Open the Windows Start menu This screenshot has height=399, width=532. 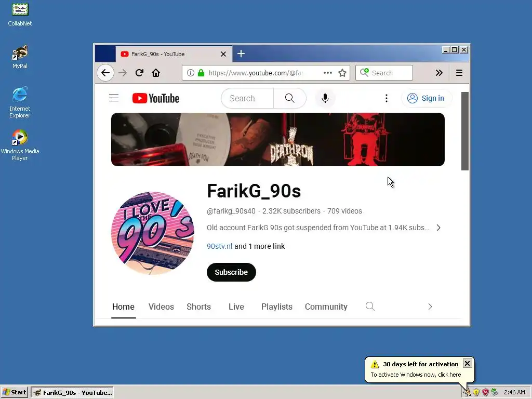point(14,392)
